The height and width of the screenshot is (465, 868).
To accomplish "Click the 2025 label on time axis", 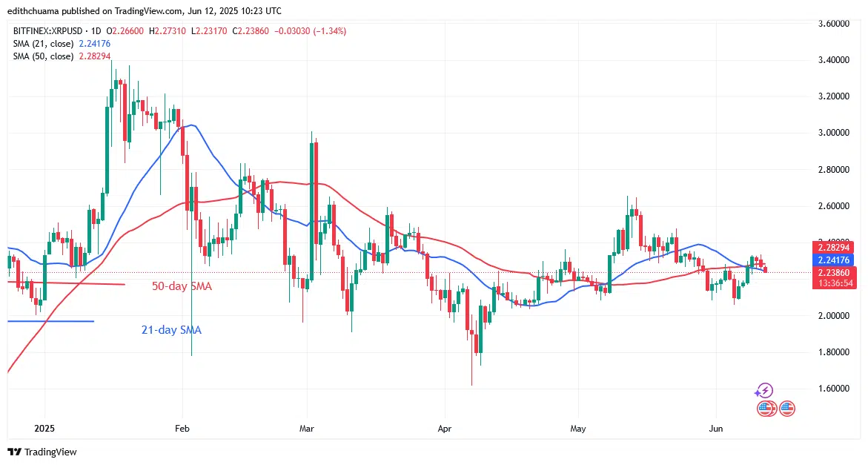I will (44, 429).
